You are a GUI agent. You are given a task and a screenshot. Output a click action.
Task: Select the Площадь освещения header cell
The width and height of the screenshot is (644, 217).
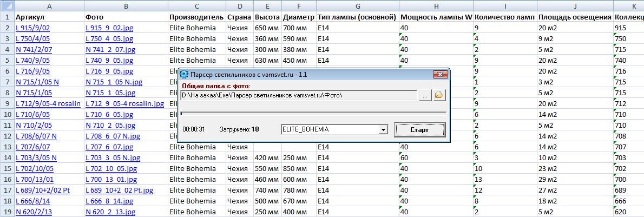[575, 17]
